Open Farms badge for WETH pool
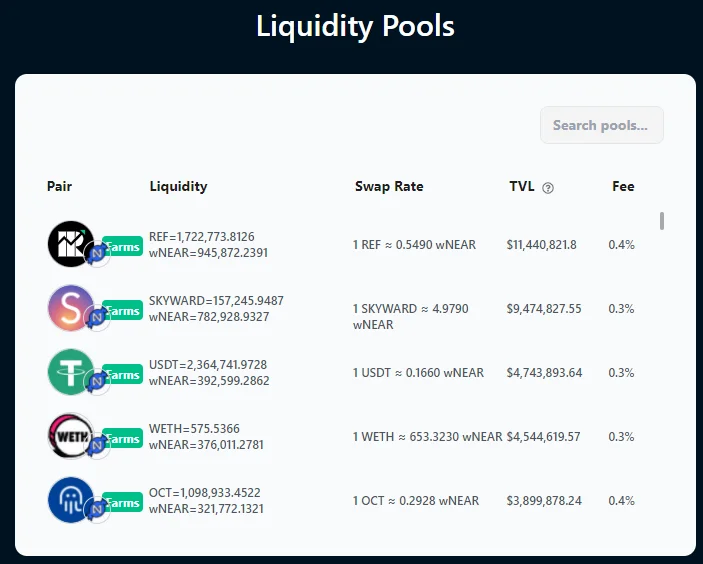 click(x=123, y=439)
